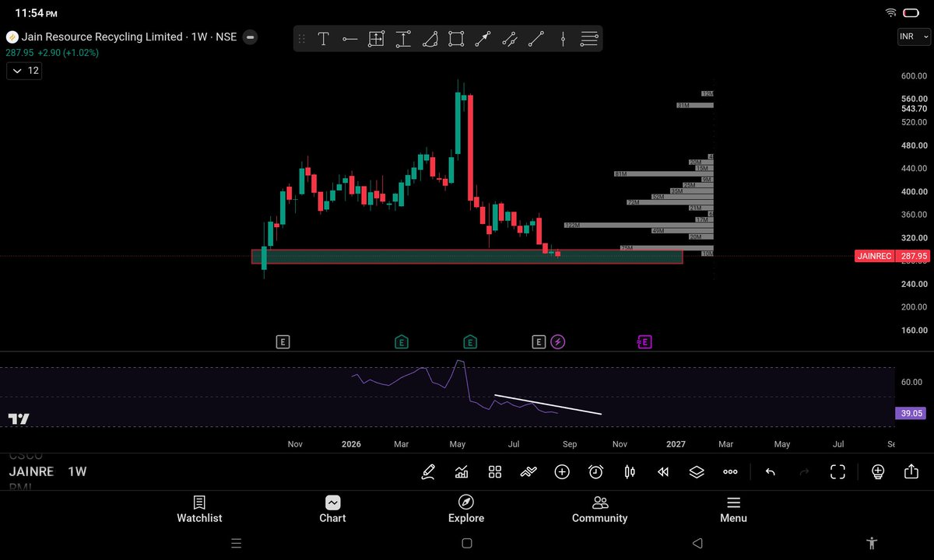Open the ideas lightbulb icon

tap(878, 471)
